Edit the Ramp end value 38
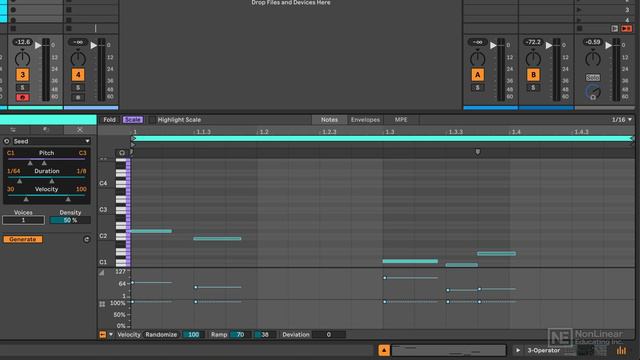Screen dimensions: 640x360 click(x=264, y=335)
